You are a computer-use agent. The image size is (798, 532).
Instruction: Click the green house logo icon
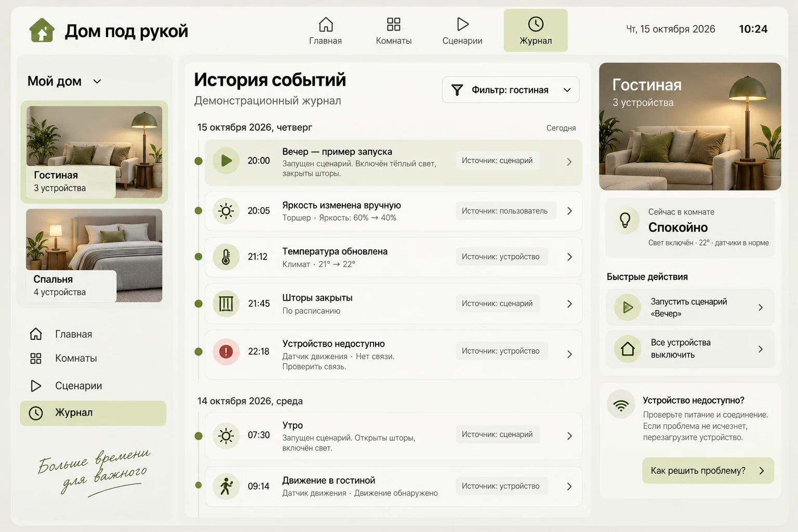42,30
